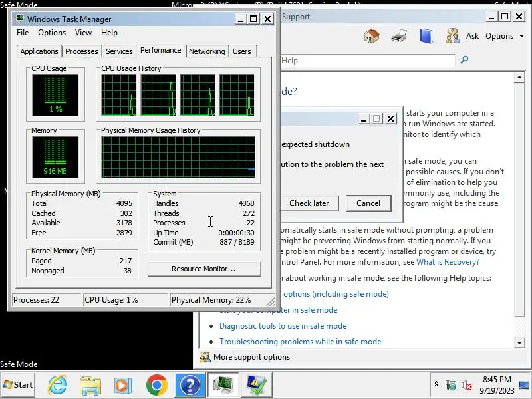Open the View menu in Task Manager
The width and height of the screenshot is (532, 399).
(x=83, y=33)
